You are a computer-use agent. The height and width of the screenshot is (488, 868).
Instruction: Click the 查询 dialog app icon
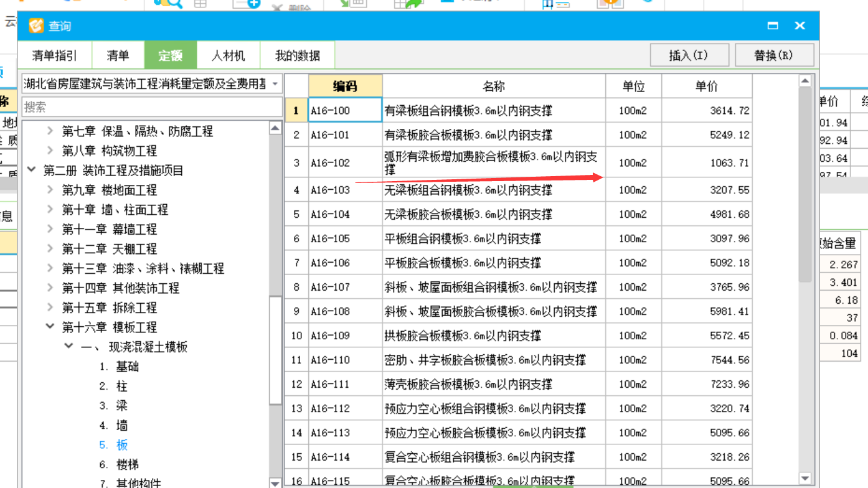click(x=36, y=26)
